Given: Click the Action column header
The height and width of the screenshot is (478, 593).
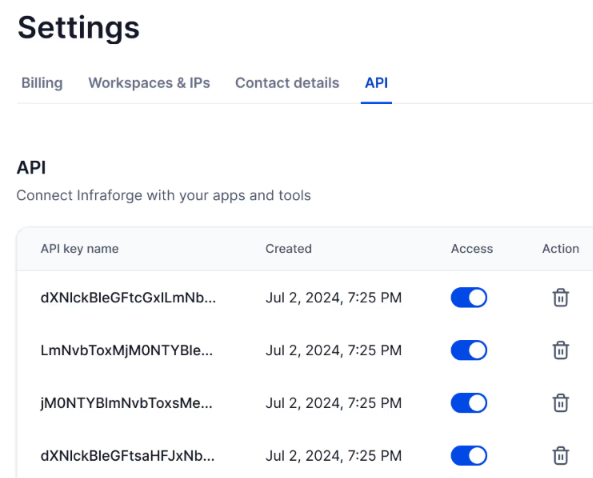Looking at the screenshot, I should point(560,249).
